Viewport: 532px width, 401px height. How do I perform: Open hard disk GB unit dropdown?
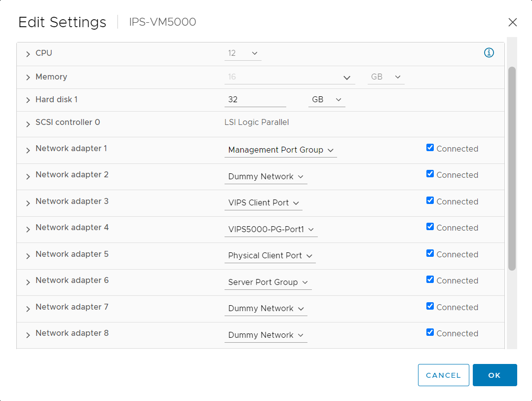click(326, 100)
